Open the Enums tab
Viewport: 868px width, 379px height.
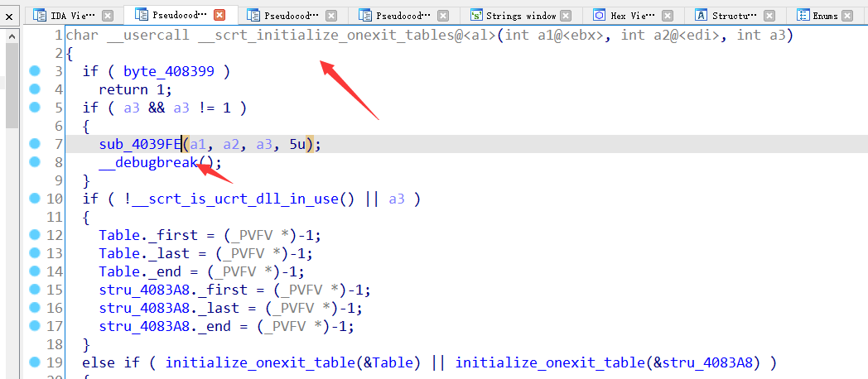(825, 16)
